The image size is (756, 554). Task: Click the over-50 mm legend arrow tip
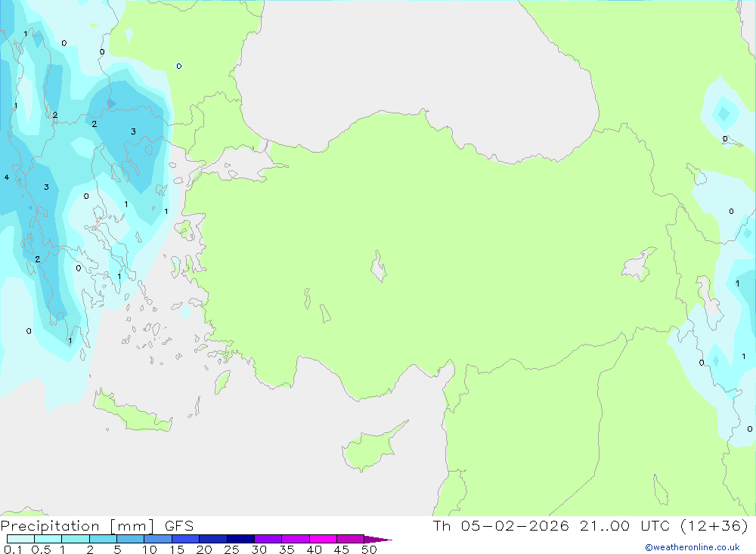(x=378, y=540)
